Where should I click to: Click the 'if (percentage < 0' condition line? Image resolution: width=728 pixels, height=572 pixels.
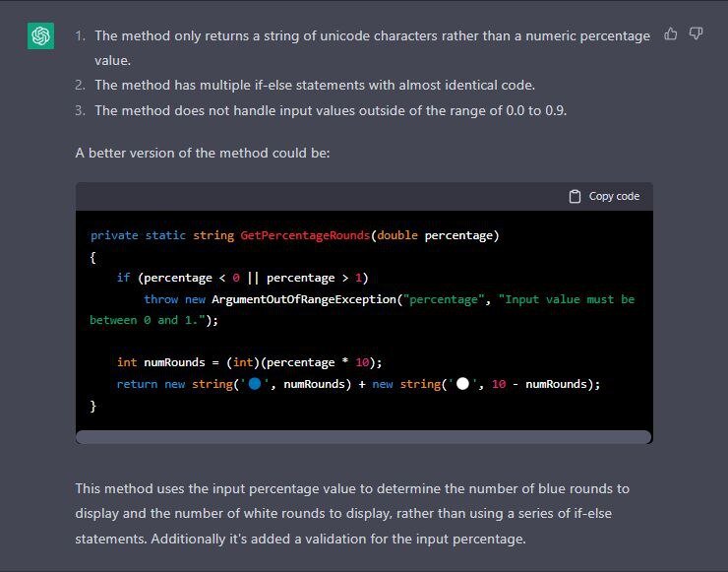click(x=242, y=278)
